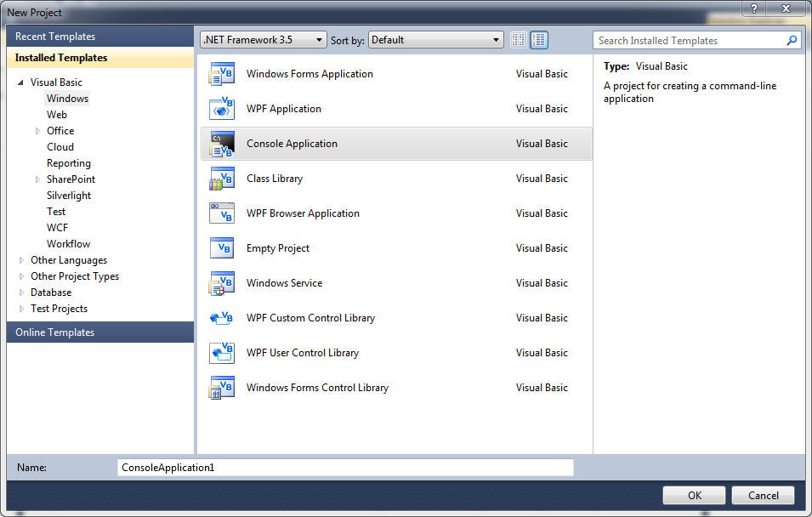The height and width of the screenshot is (517, 812).
Task: Switch to medium icons list view
Action: [x=538, y=40]
